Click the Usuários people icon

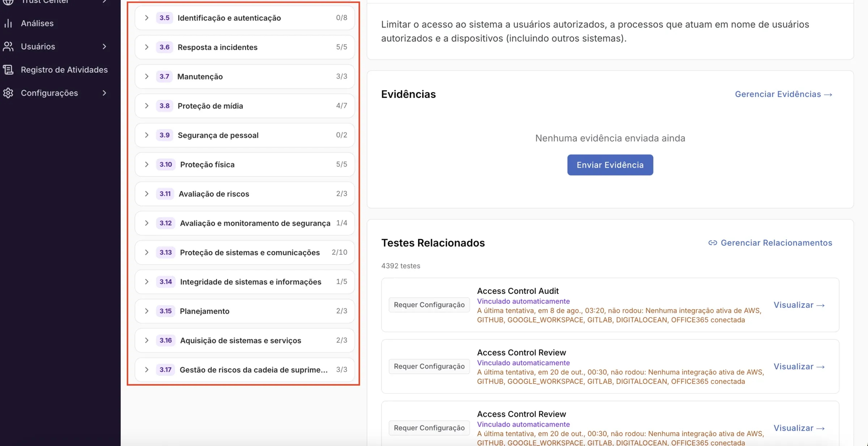(8, 46)
